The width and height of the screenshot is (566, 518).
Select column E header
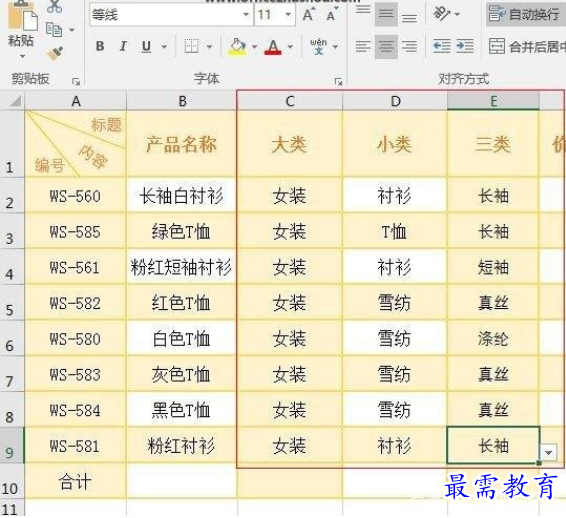pos(493,101)
